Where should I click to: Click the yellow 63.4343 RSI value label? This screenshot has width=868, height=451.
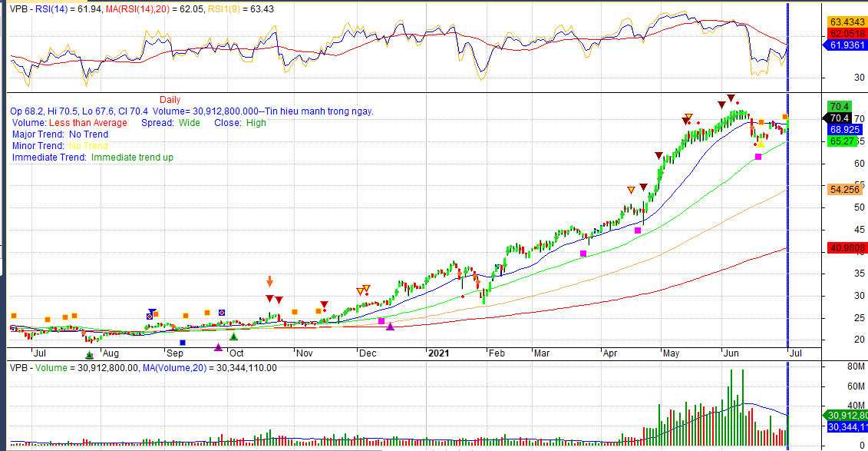(x=843, y=22)
